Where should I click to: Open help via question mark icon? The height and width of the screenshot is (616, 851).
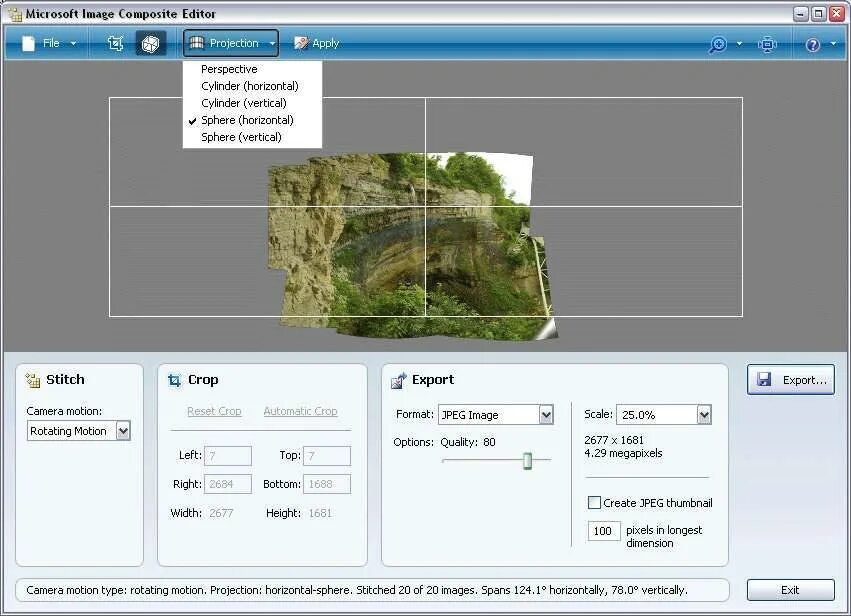pyautogui.click(x=812, y=45)
